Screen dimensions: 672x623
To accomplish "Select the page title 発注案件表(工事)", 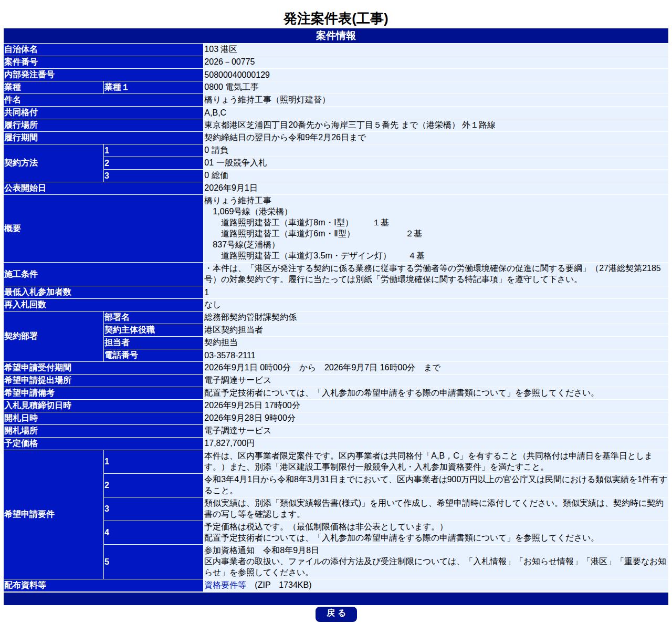I will coord(336,19).
